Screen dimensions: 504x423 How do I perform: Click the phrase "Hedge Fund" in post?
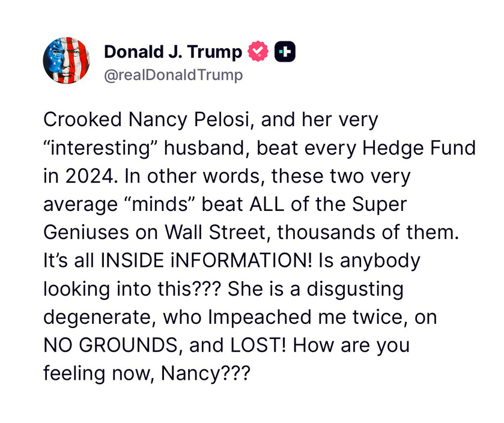tap(419, 148)
